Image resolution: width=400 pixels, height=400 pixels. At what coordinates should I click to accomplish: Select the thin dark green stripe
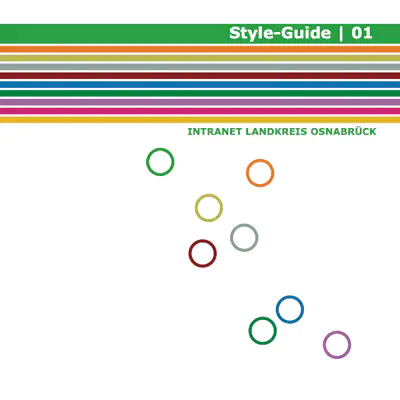tap(200, 93)
